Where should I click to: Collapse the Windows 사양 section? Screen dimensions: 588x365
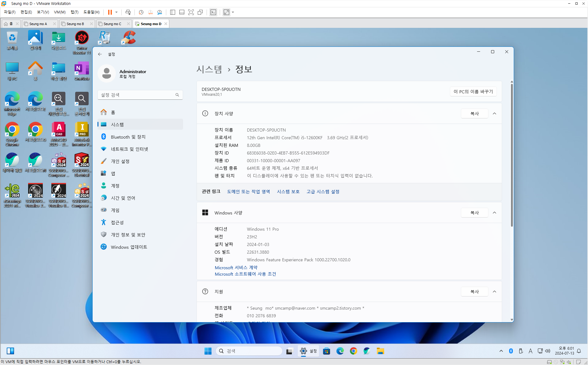coord(494,213)
